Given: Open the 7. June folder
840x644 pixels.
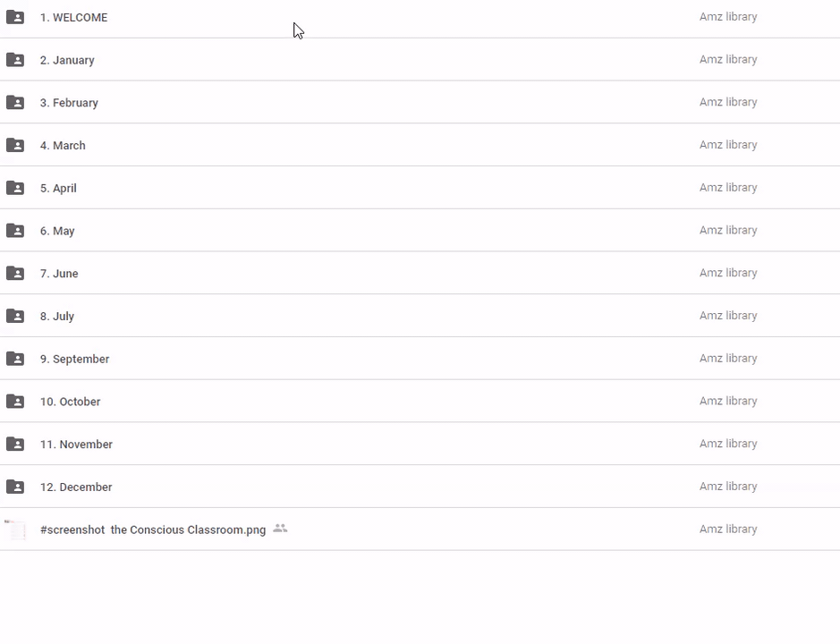Looking at the screenshot, I should pyautogui.click(x=59, y=274).
